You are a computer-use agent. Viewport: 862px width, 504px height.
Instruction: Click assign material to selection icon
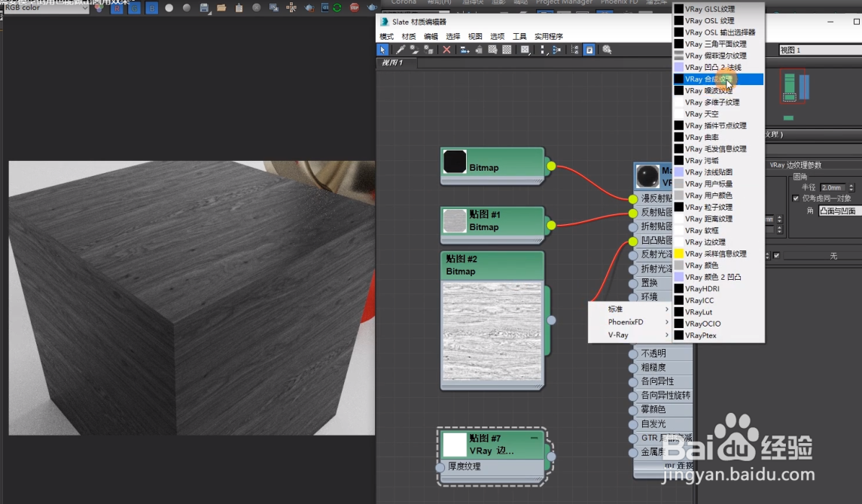428,50
